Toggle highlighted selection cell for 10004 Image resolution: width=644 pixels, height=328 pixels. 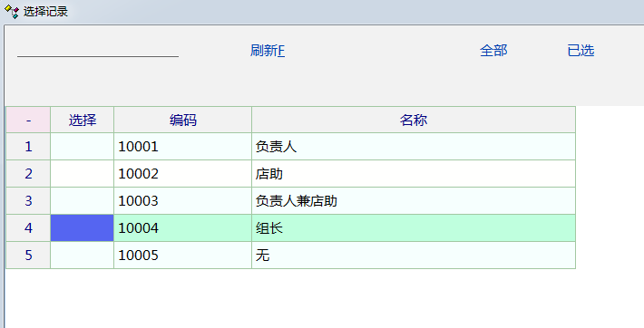(x=83, y=227)
